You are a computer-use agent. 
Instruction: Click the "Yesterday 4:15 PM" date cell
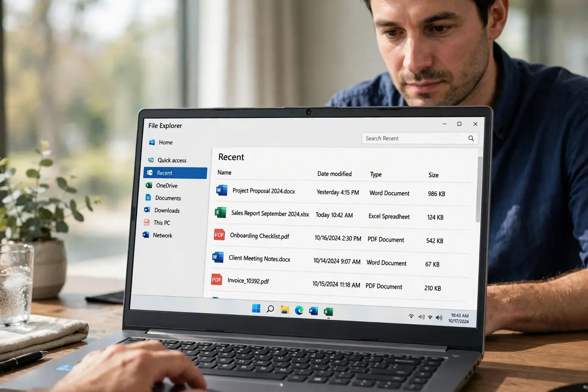pyautogui.click(x=338, y=192)
